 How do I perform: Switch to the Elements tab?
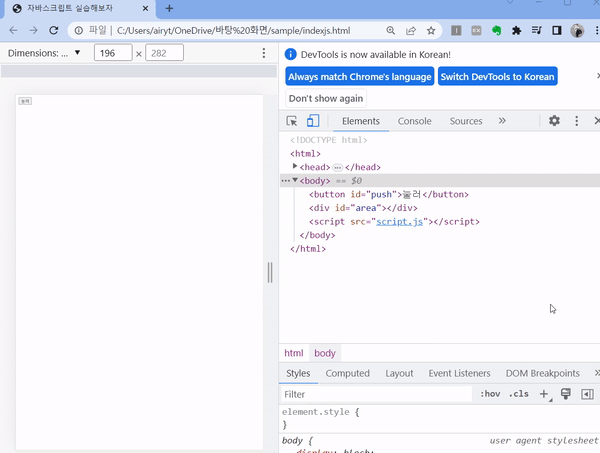point(361,121)
